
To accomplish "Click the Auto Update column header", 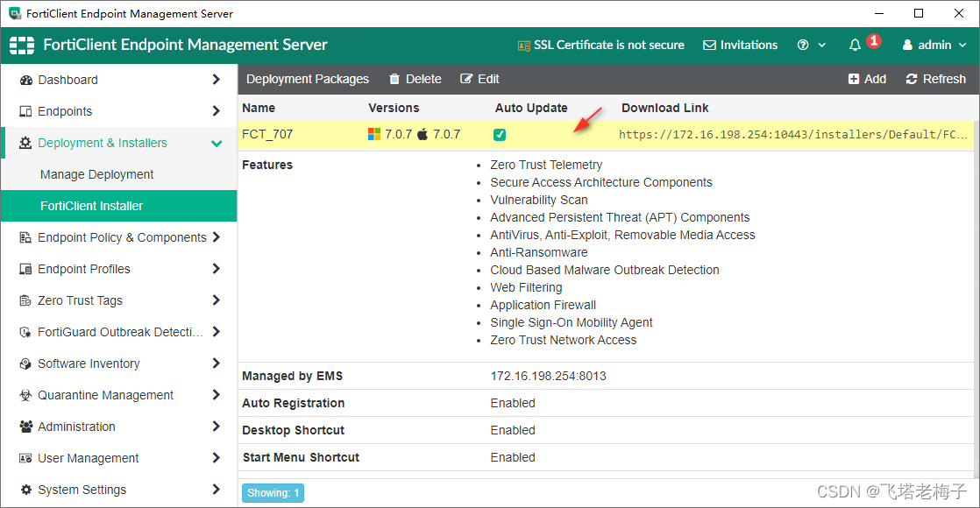I will click(x=531, y=108).
